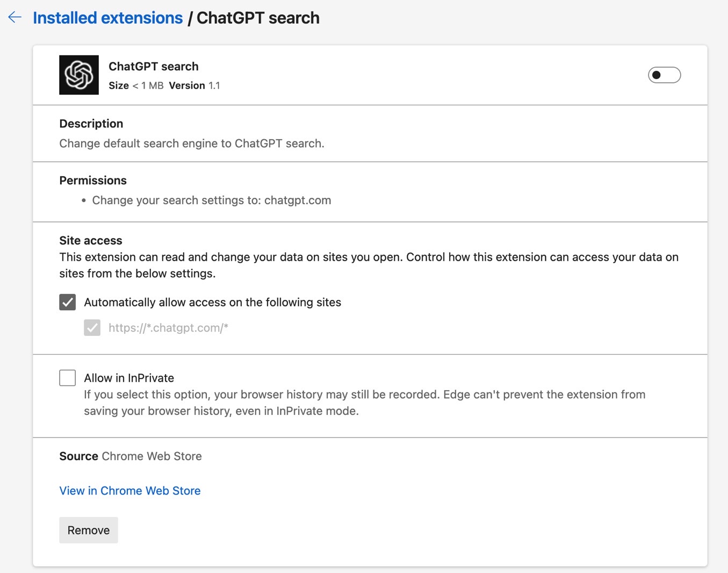The image size is (728, 573).
Task: Click the Permissions heading
Action: [x=93, y=181]
